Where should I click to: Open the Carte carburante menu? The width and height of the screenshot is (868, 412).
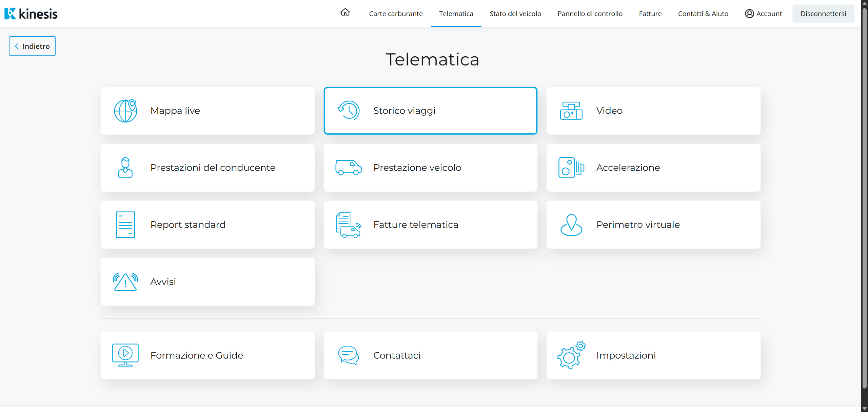pos(396,14)
